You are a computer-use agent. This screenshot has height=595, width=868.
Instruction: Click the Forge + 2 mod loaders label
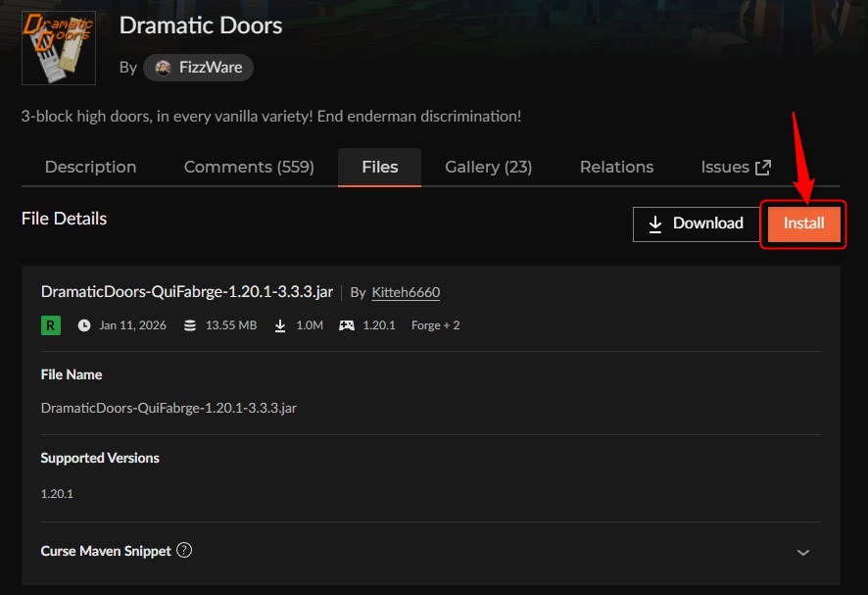(x=435, y=325)
